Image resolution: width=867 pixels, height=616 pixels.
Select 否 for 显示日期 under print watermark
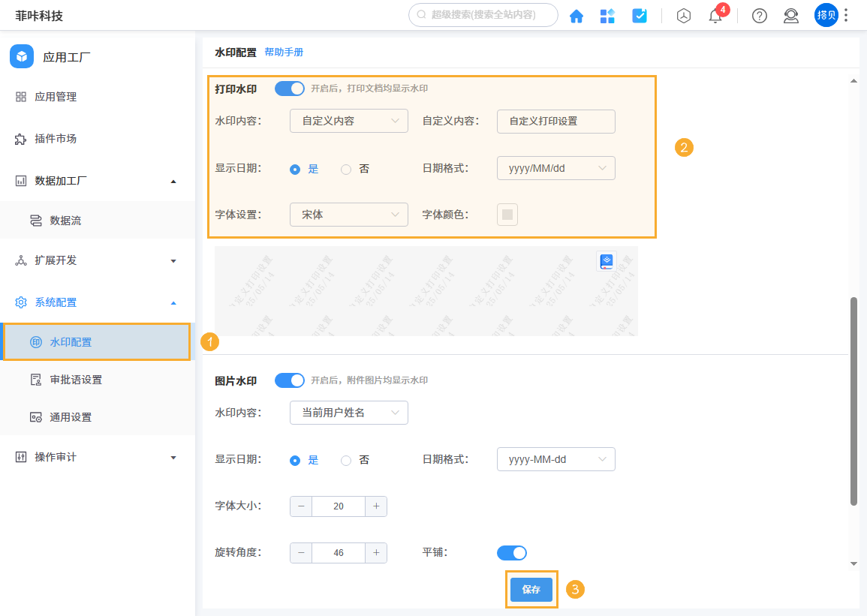pos(345,169)
